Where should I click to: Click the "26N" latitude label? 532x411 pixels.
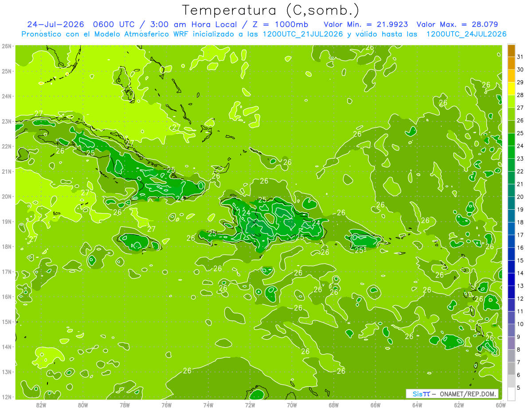[7, 46]
